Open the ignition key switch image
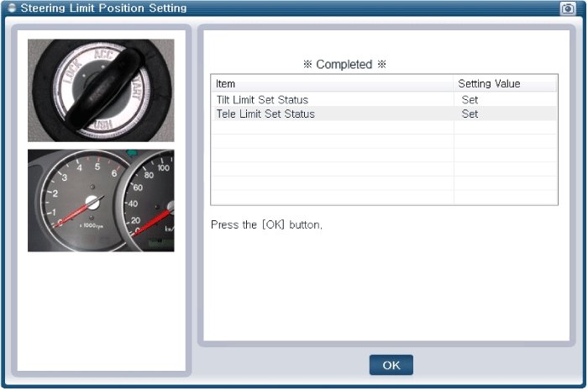The height and width of the screenshot is (391, 588). (x=101, y=90)
